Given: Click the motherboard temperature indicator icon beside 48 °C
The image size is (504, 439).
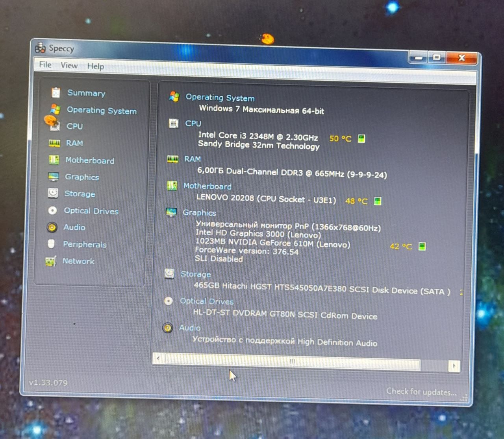Looking at the screenshot, I should point(378,201).
